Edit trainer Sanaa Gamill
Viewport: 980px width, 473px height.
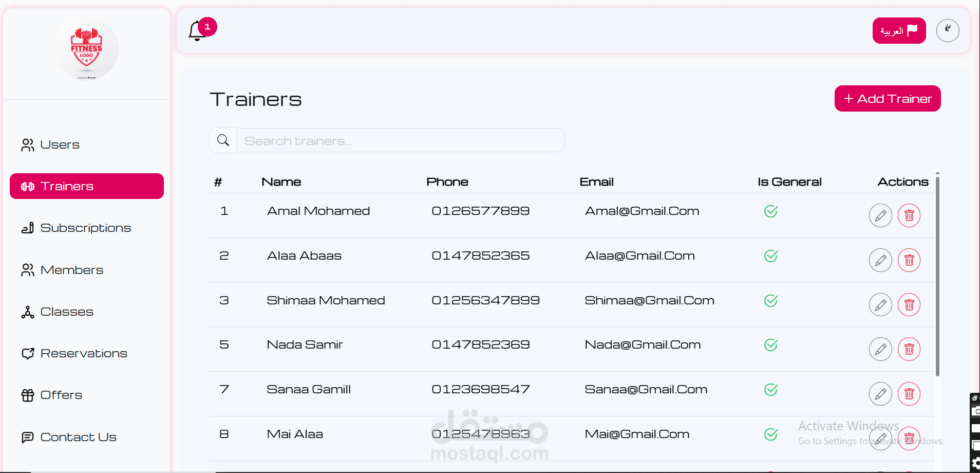point(880,394)
